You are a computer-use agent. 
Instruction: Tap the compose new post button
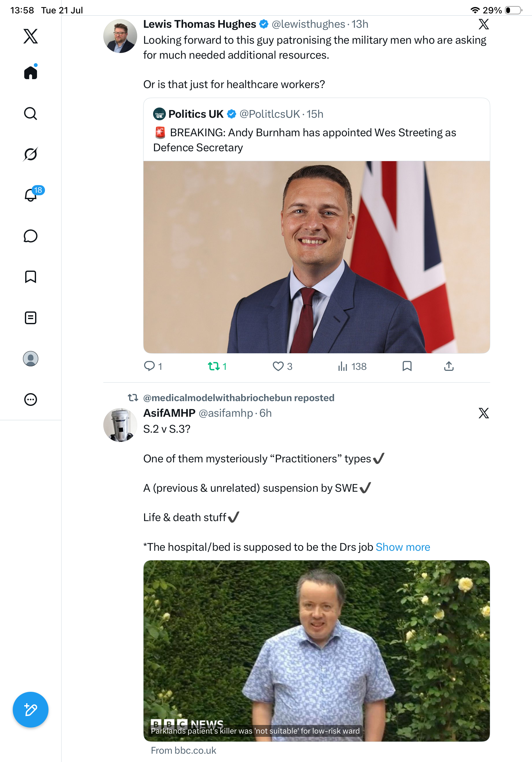click(31, 710)
